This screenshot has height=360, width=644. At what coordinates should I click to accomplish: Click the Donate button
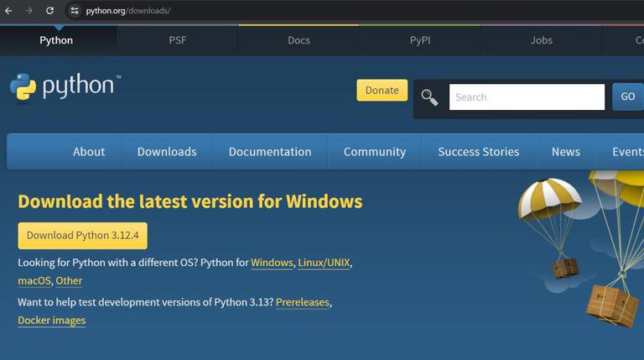tap(382, 90)
